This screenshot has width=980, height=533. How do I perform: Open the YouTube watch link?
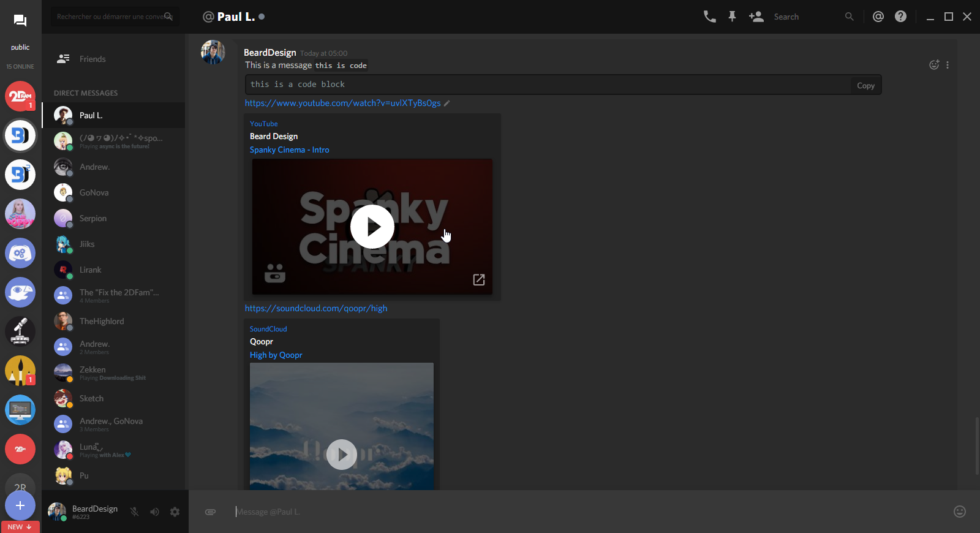point(343,103)
